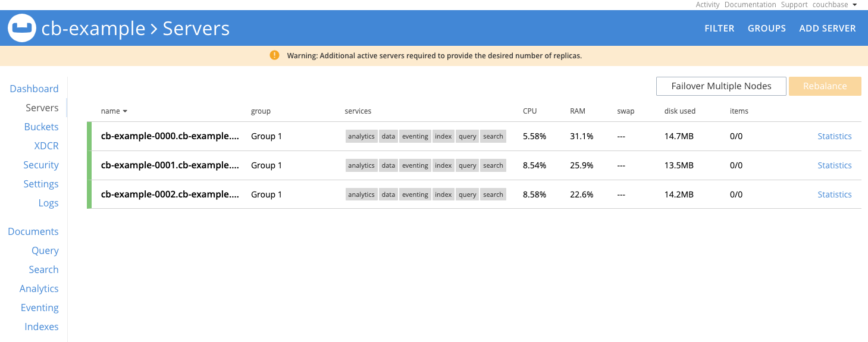Click Group 1 in cb-example-0002 row

point(267,194)
